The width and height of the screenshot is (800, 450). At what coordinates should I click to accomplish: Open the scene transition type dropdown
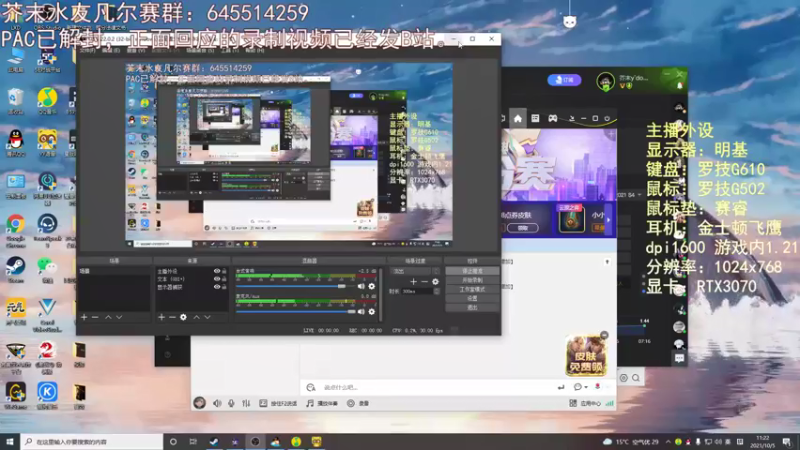click(x=415, y=271)
